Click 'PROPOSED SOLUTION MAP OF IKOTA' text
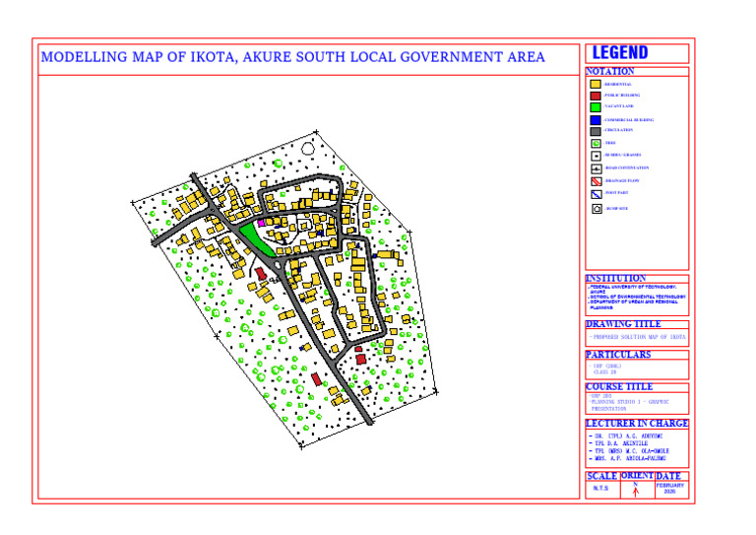Viewport: 756px width, 535px height. coord(639,337)
